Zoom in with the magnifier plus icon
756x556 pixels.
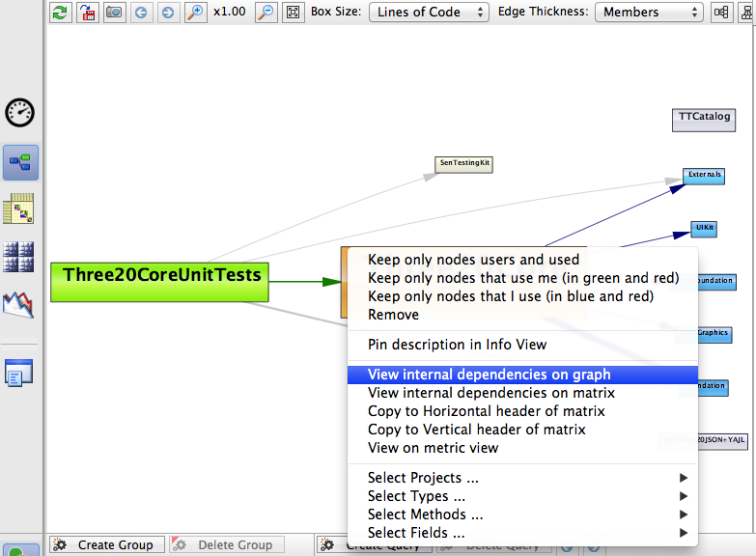click(x=195, y=12)
